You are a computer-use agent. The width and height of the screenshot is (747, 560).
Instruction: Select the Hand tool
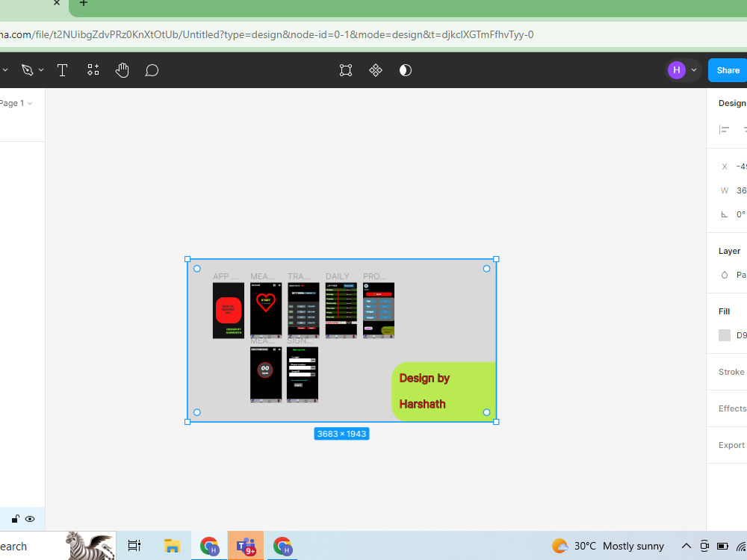122,70
